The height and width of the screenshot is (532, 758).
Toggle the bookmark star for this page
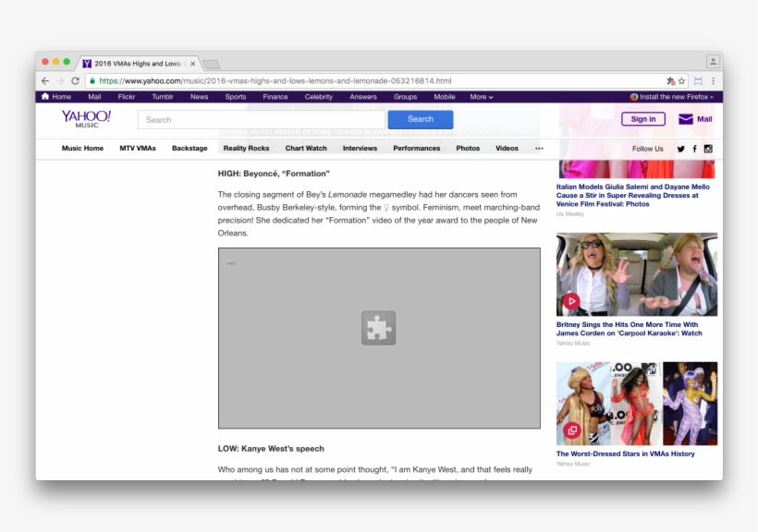point(681,80)
